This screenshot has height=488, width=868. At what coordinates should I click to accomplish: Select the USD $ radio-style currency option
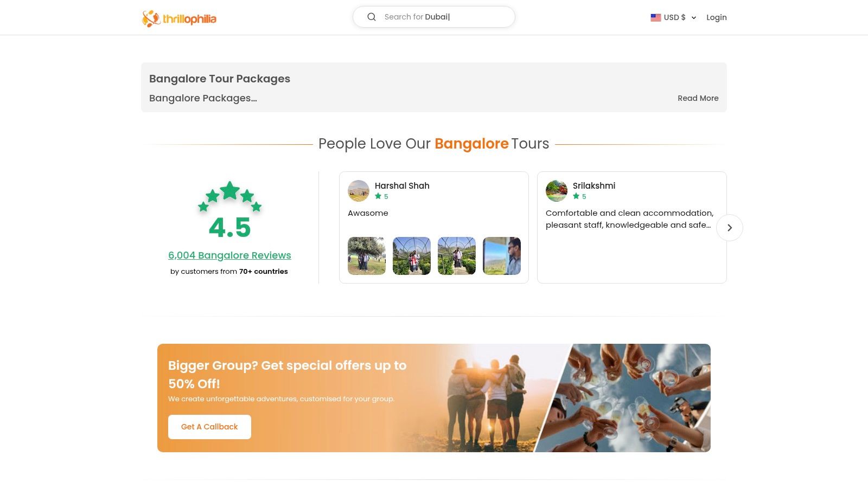click(674, 17)
